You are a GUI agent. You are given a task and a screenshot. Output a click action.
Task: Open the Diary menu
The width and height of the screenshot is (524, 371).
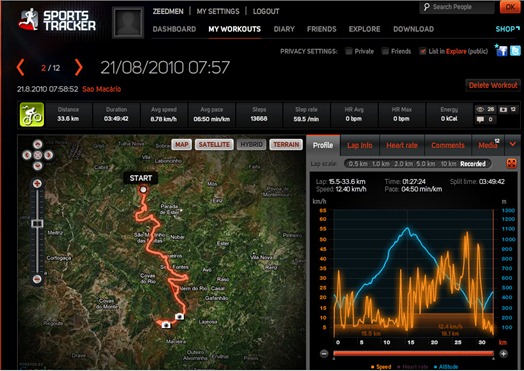point(284,29)
